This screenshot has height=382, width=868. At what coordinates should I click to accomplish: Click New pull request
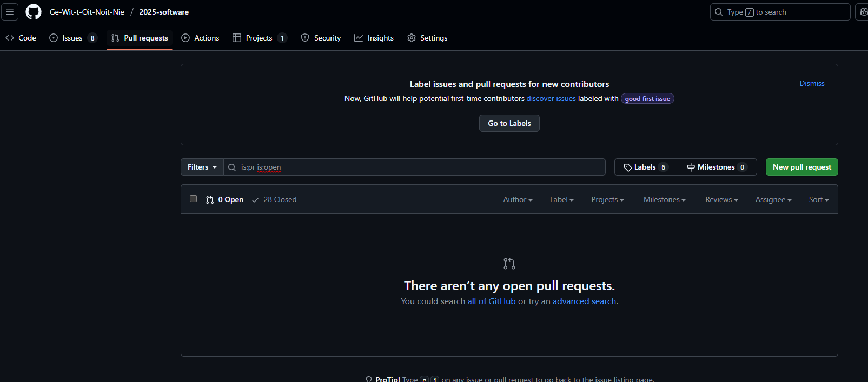coord(802,167)
